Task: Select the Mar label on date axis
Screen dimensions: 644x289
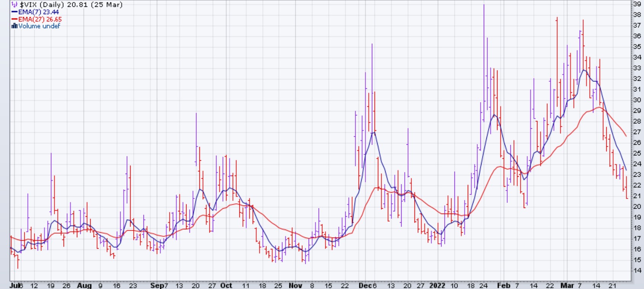Action: [x=567, y=285]
